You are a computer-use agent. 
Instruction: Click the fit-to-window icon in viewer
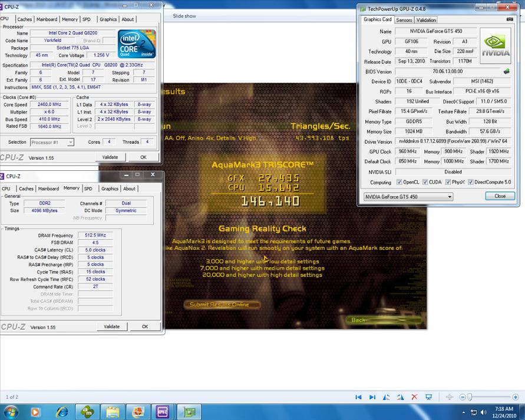(450, 397)
